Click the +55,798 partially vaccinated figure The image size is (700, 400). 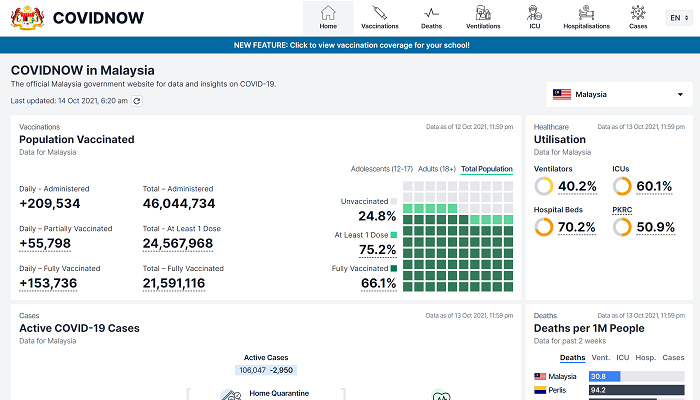[45, 243]
